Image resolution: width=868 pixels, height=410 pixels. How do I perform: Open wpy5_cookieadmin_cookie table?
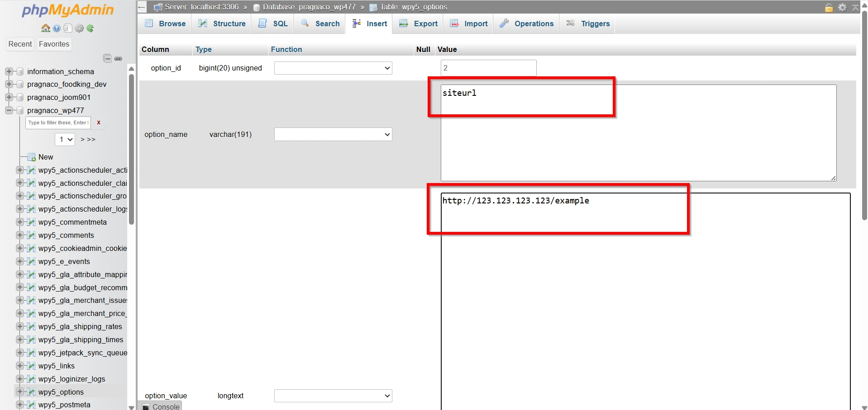pyautogui.click(x=83, y=248)
